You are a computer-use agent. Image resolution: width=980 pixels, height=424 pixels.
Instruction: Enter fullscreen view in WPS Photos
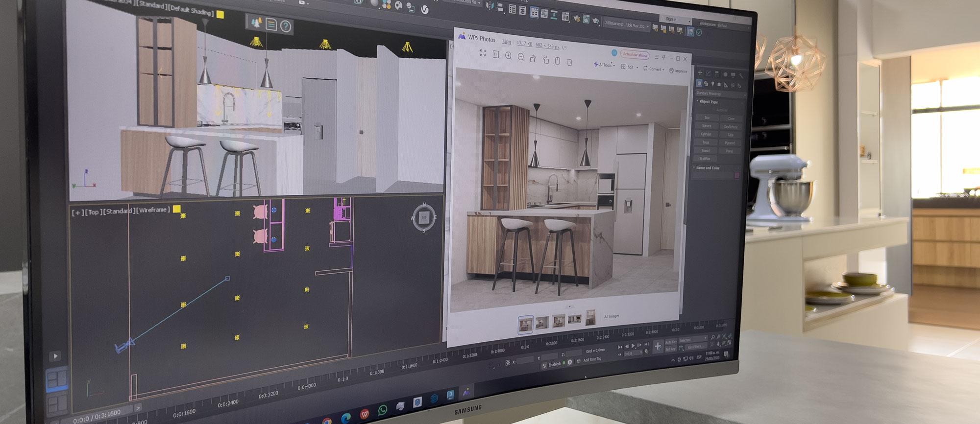[483, 53]
